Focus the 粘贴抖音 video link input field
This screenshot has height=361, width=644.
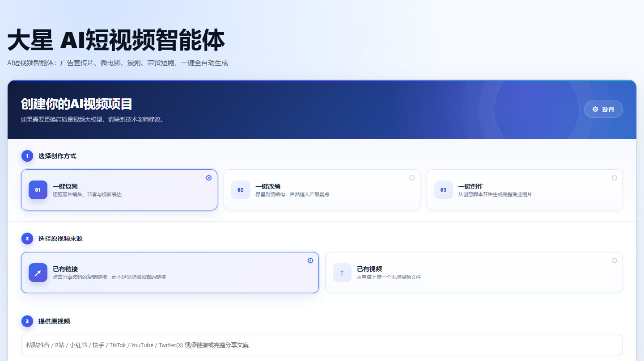[322, 345]
